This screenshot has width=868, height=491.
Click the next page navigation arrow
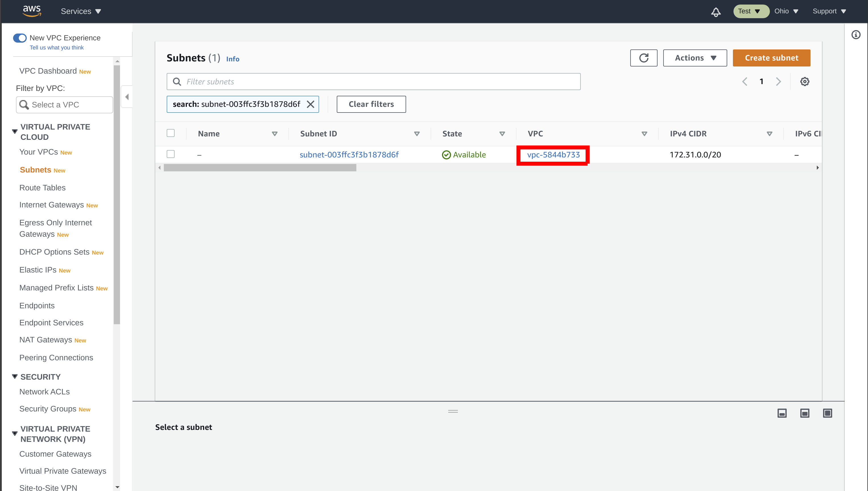779,81
